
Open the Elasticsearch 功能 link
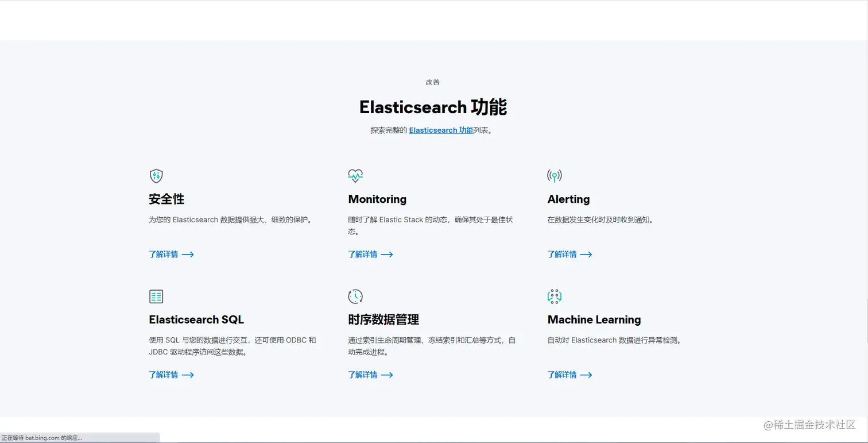[x=441, y=130]
